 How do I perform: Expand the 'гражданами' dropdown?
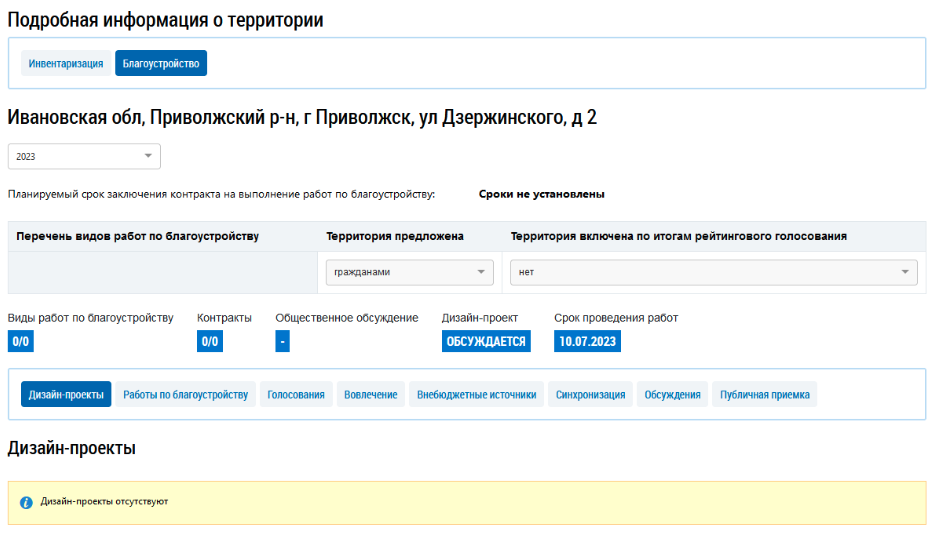410,272
